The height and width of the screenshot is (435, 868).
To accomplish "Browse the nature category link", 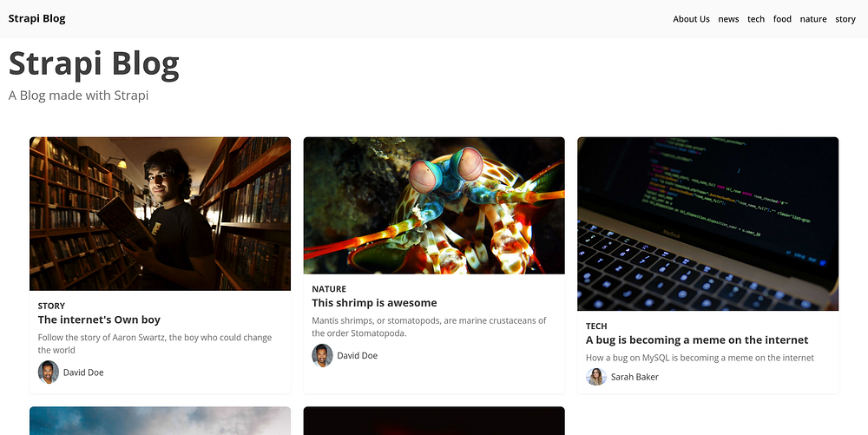I will coord(813,19).
